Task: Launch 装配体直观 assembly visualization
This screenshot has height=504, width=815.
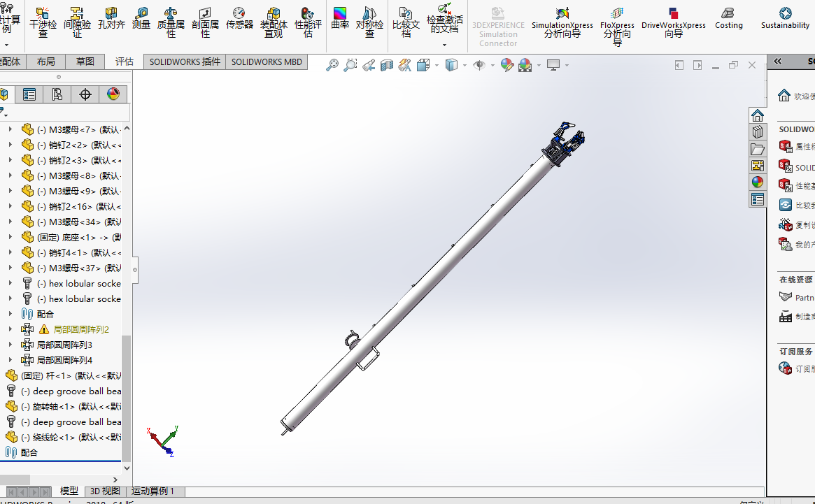Action: click(274, 22)
